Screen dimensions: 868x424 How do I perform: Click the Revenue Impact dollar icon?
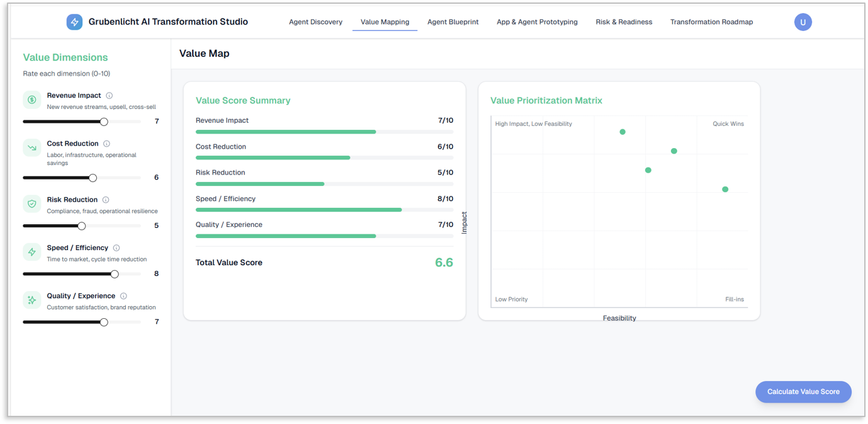pyautogui.click(x=32, y=100)
